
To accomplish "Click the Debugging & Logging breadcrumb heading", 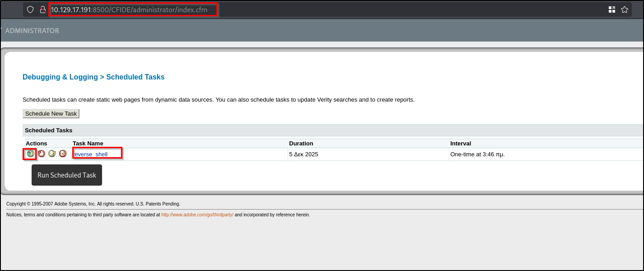I will (x=60, y=77).
